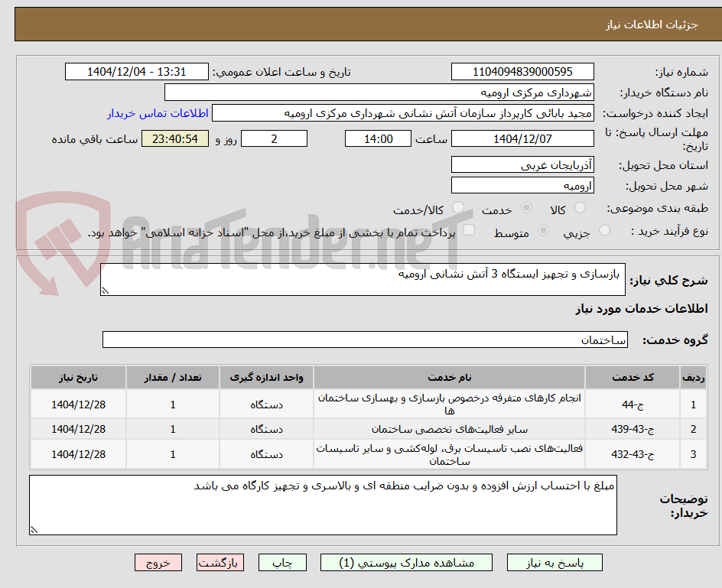This screenshot has height=588, width=722.
Task: Click the نام خدمت column header
Action: pyautogui.click(x=449, y=378)
